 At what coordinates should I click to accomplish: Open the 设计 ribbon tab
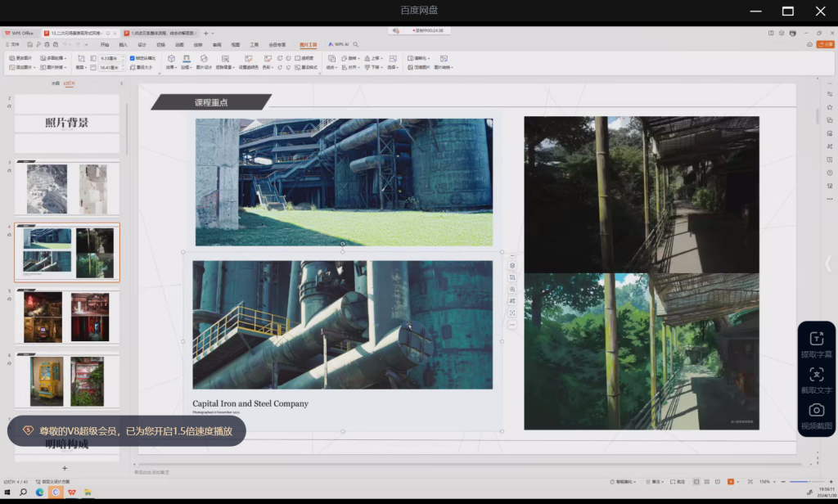[x=142, y=44]
